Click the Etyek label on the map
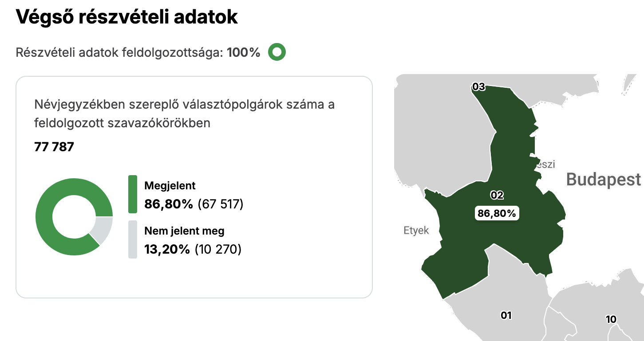The height and width of the screenshot is (341, 644). click(416, 231)
